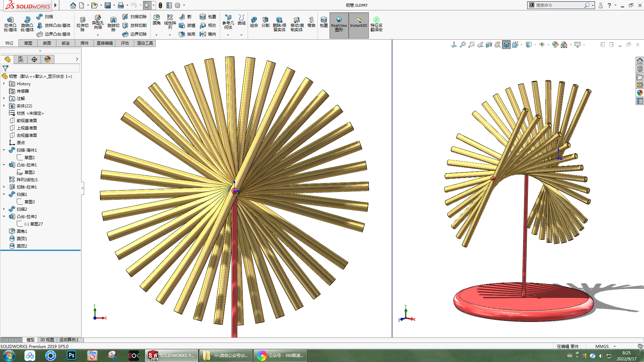
Task: Select 圆顶2 in the feature tree
Action: click(22, 246)
